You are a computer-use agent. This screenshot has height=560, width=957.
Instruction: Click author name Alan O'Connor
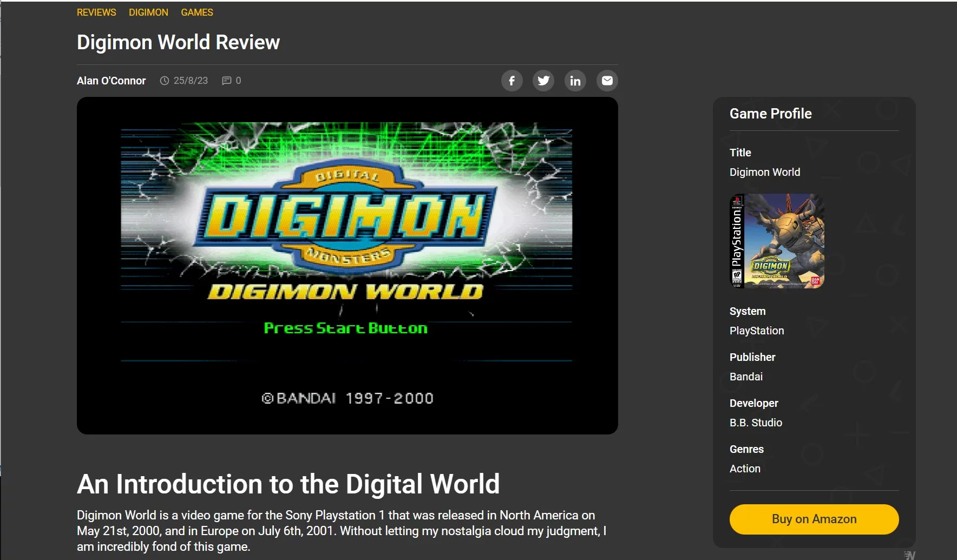[111, 81]
